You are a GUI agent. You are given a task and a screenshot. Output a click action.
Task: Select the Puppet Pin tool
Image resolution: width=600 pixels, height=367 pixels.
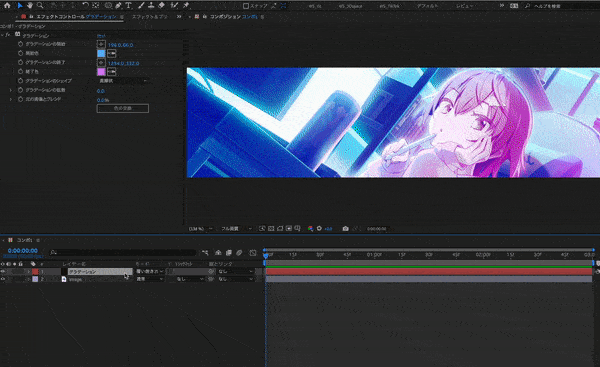click(x=186, y=5)
